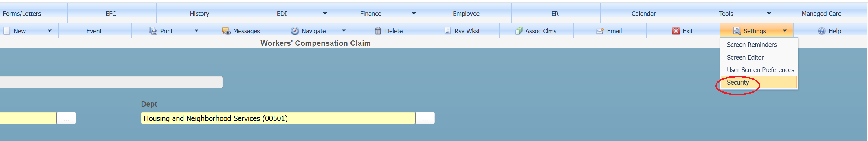The width and height of the screenshot is (868, 141).
Task: Open the Tools dropdown arrow
Action: click(x=769, y=14)
